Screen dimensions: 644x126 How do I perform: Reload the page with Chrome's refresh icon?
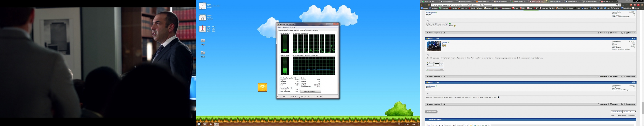(429, 5)
